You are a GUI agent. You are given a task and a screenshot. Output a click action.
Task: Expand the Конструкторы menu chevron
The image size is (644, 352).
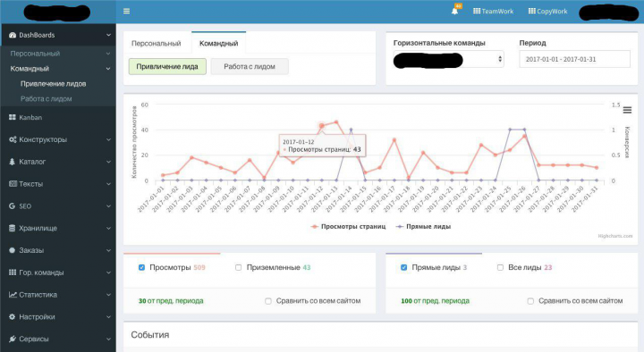click(108, 139)
